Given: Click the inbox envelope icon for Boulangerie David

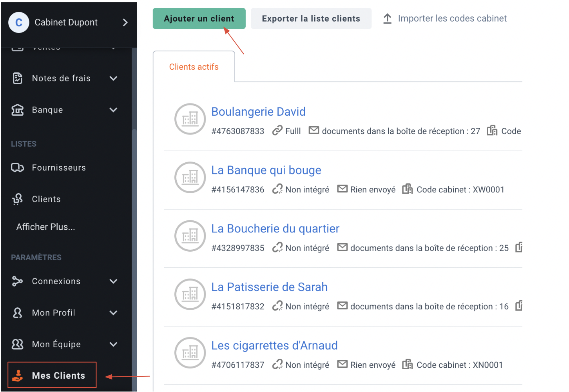Looking at the screenshot, I should (314, 130).
